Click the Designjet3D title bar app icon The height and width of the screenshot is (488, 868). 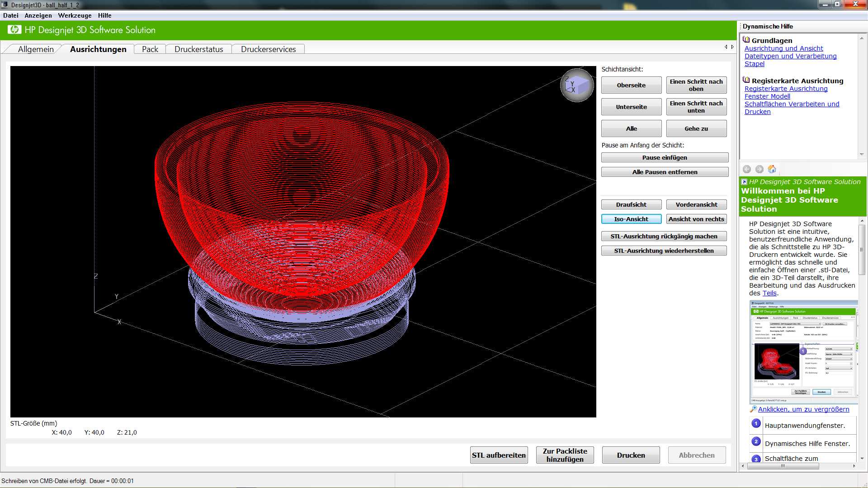click(5, 5)
